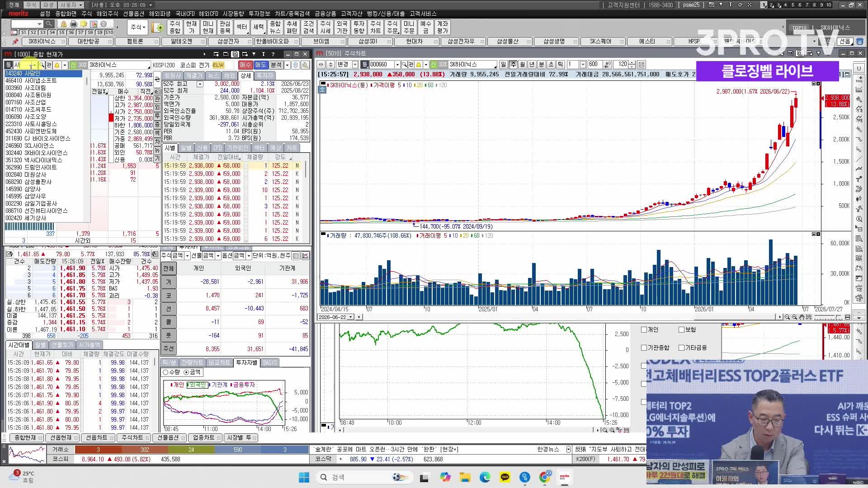Select 466410 사이냅소프트 from the list
Viewport: 868px width, 488px height.
click(43, 80)
